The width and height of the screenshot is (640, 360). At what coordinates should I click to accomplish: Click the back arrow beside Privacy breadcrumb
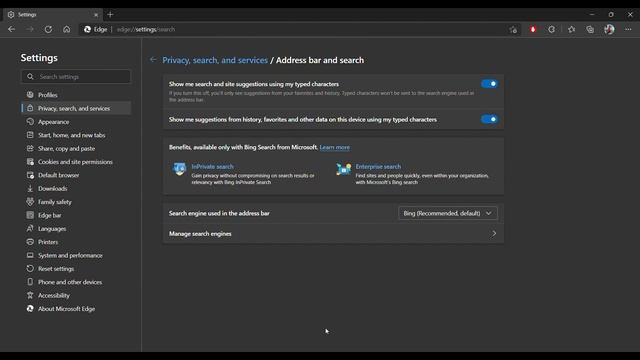(153, 60)
